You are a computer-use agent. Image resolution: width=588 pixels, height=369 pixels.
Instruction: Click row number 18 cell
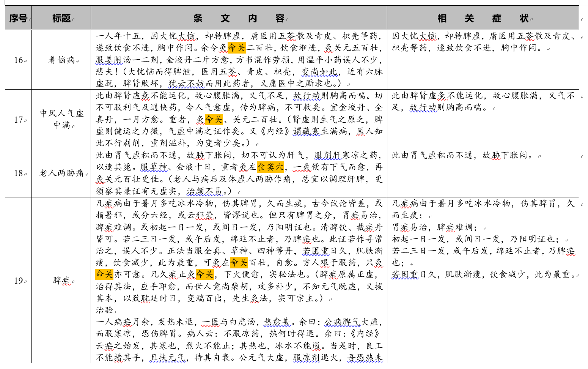(19, 173)
